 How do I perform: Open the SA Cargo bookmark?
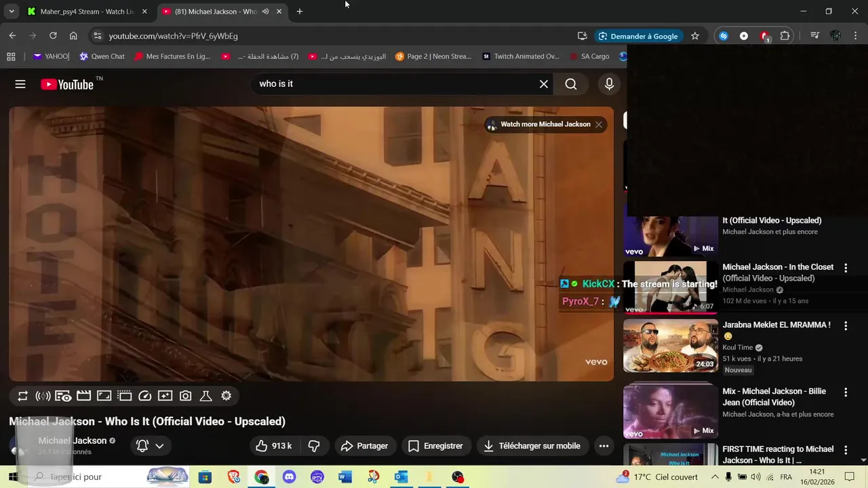[589, 56]
